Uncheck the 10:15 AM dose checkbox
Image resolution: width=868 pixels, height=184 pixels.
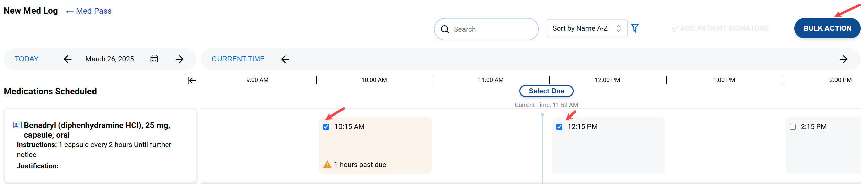pyautogui.click(x=326, y=127)
